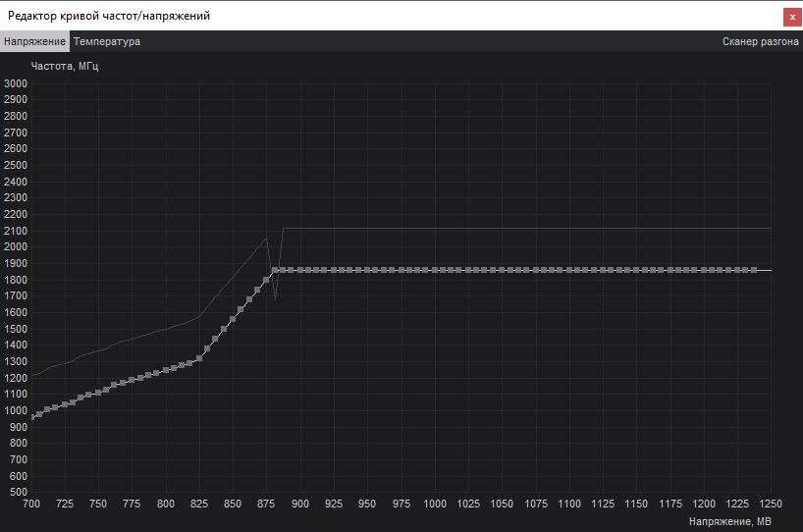This screenshot has height=532, width=803.
Task: Click the 3000 frequency axis label
Action: 16,83
